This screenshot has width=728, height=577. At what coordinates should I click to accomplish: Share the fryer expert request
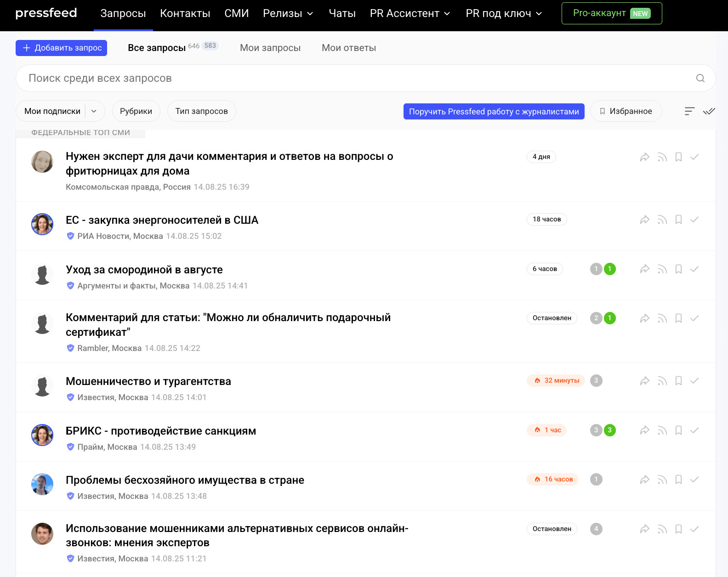[644, 157]
